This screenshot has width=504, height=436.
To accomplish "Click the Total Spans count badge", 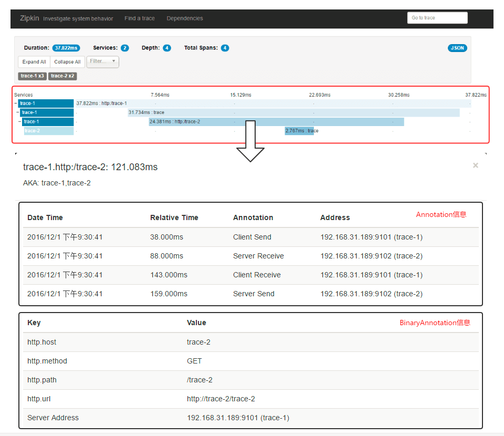I will 225,48.
